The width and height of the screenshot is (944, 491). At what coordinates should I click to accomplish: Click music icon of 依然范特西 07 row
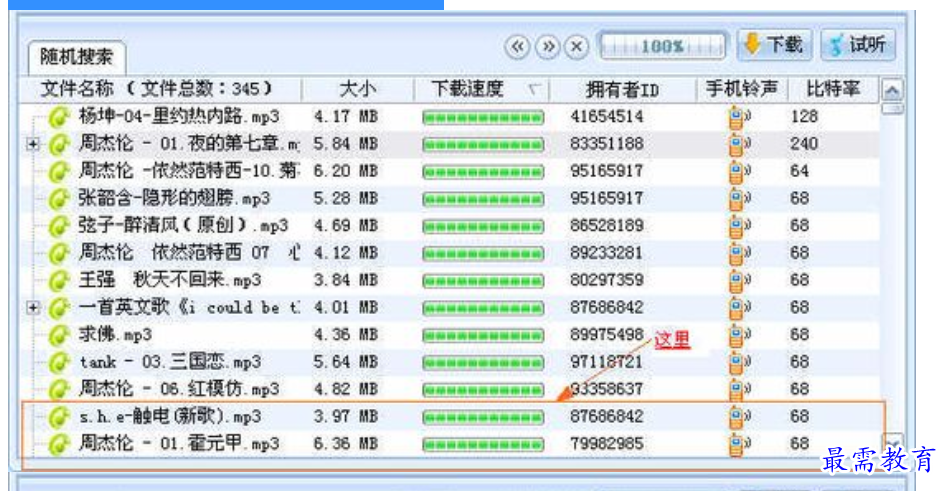[59, 253]
